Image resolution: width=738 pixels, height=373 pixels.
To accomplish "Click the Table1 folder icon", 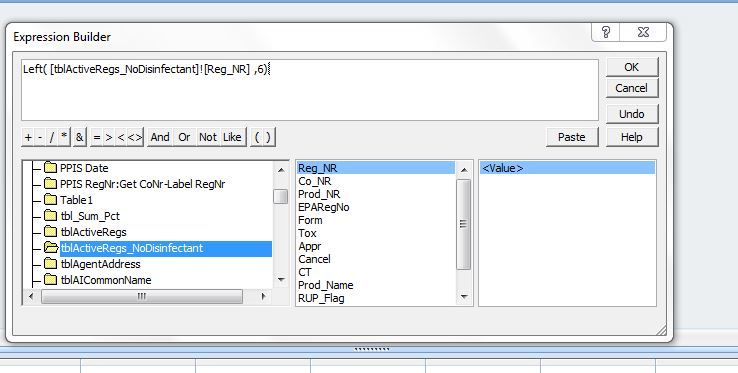I will tap(50, 200).
